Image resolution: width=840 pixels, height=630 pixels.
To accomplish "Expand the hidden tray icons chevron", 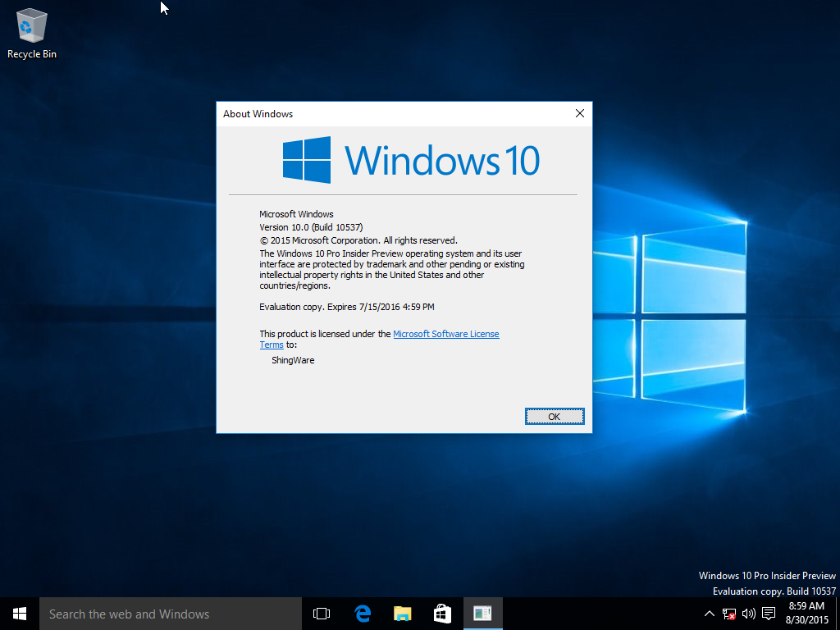I will click(x=710, y=614).
